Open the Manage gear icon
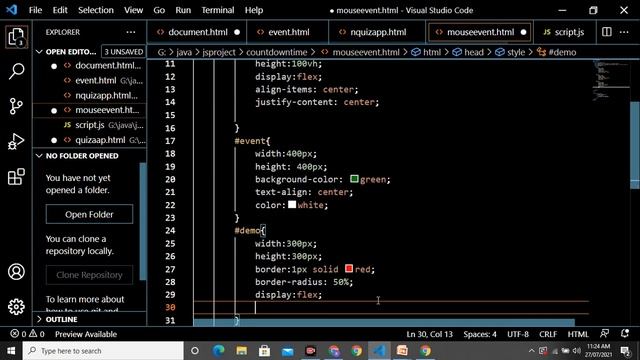 (x=16, y=307)
